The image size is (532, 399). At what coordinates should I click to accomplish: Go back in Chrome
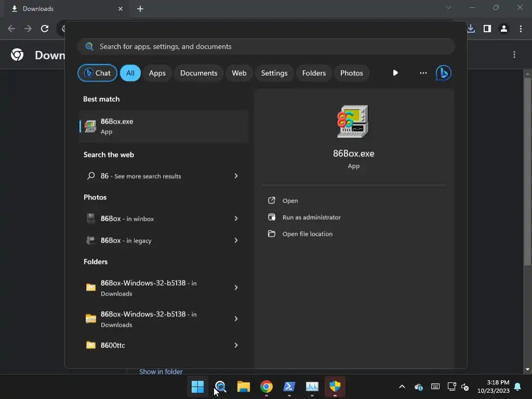(x=11, y=29)
